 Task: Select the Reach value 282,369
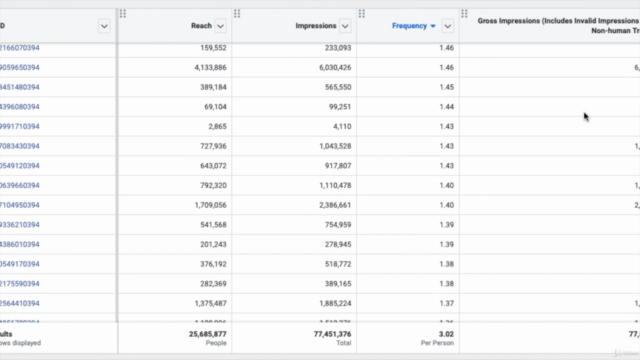click(x=213, y=284)
